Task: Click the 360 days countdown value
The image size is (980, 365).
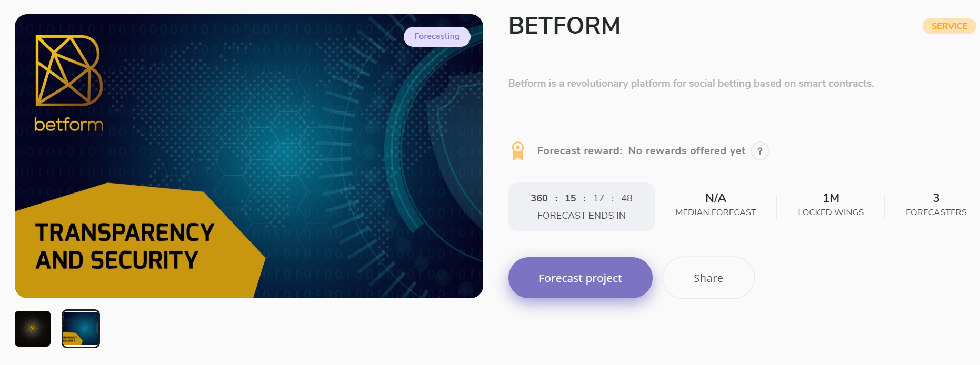Action: (x=539, y=198)
